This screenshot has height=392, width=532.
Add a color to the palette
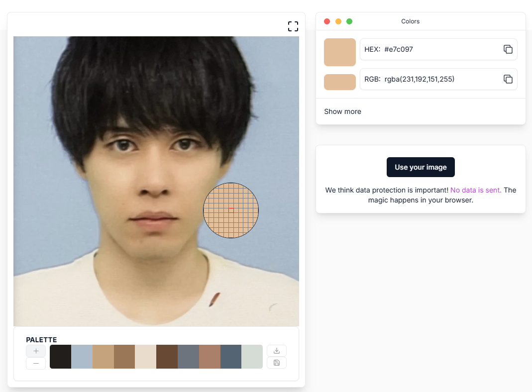(x=36, y=351)
